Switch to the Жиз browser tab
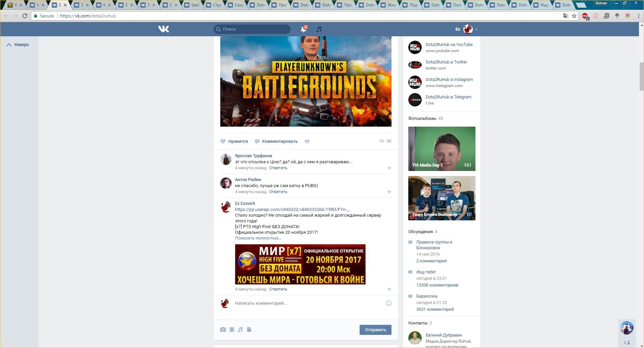Image resolution: width=644 pixels, height=348 pixels. tap(389, 5)
